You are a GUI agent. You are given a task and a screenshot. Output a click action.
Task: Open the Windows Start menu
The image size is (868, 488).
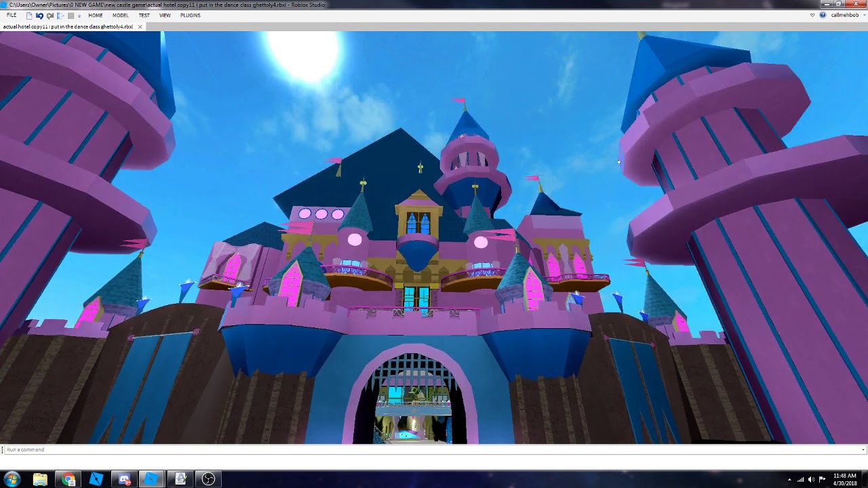click(x=12, y=479)
